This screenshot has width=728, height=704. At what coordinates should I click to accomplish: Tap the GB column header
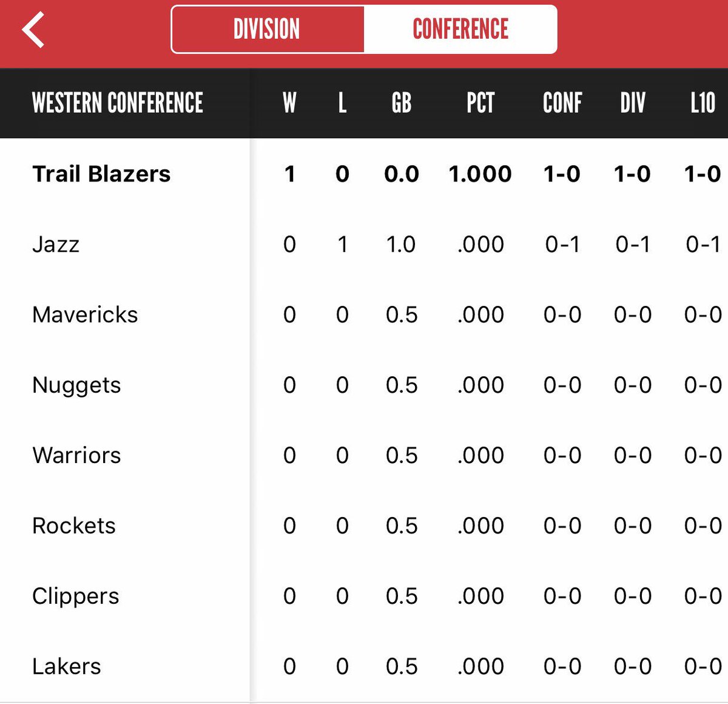pyautogui.click(x=401, y=103)
